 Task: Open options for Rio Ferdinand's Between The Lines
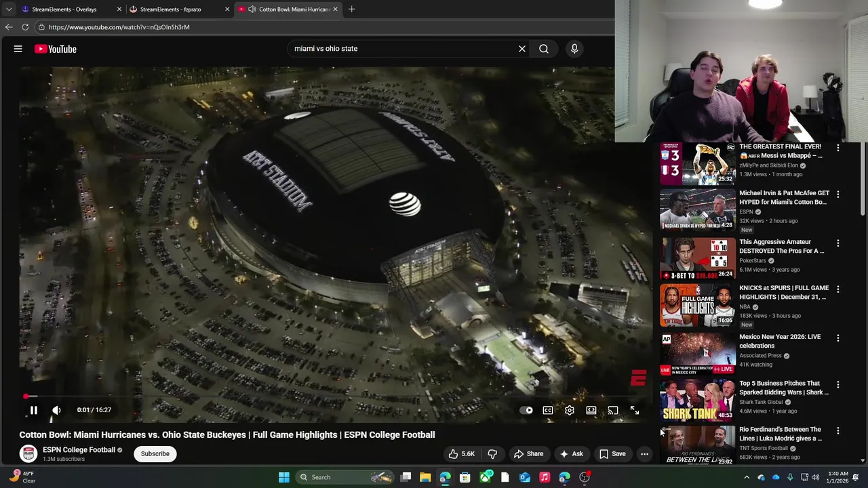tap(838, 430)
